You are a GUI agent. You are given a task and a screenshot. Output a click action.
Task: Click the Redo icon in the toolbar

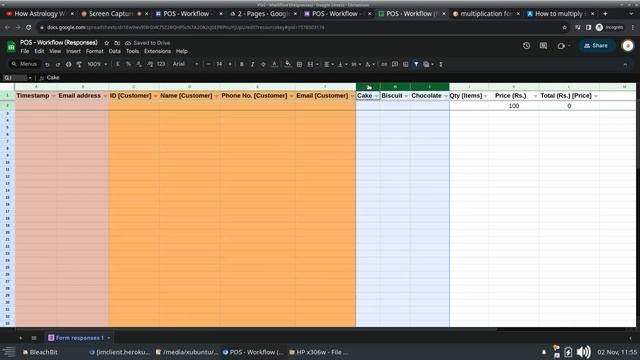pos(58,64)
